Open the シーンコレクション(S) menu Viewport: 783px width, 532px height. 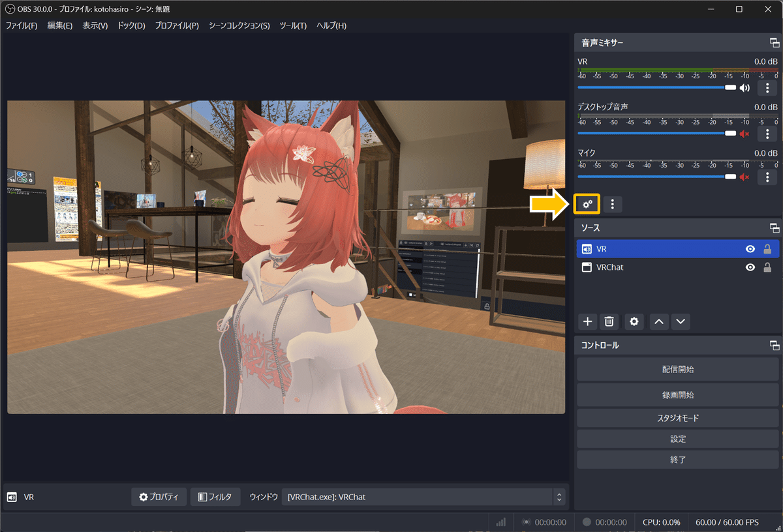(x=239, y=25)
